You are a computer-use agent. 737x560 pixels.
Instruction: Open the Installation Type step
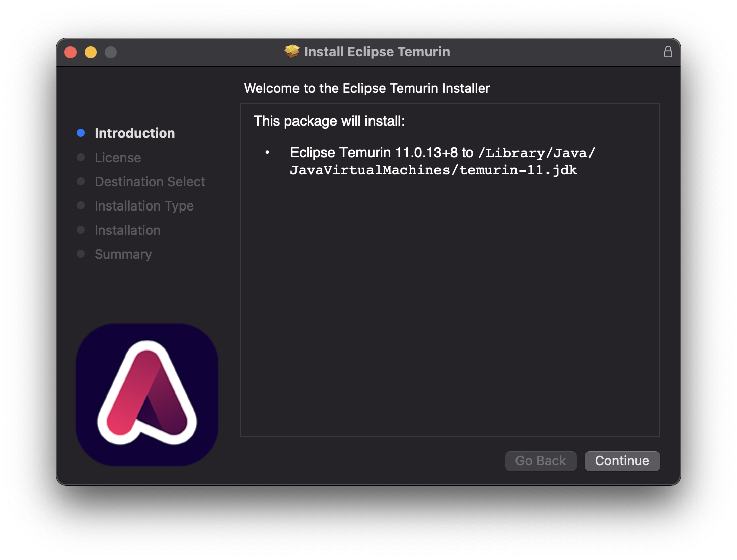(143, 205)
